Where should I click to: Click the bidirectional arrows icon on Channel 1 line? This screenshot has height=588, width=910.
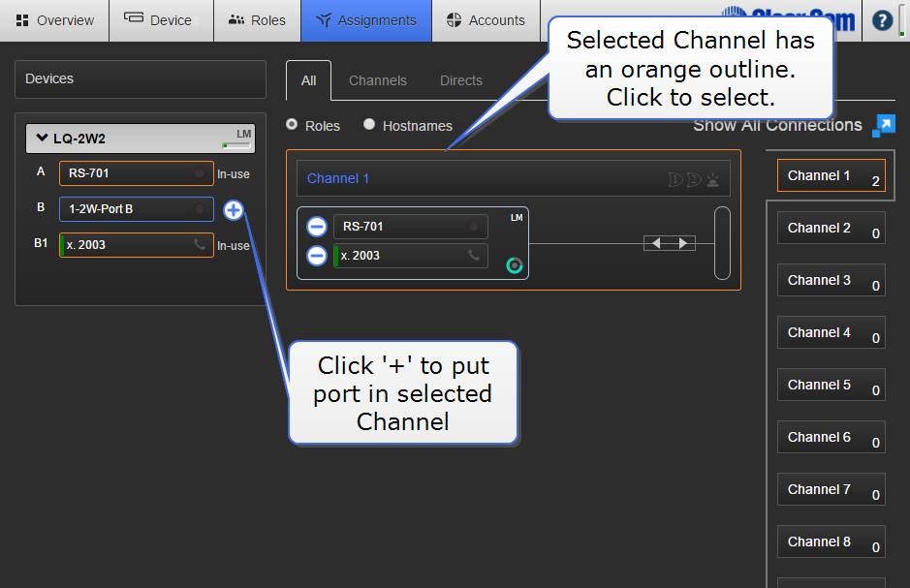(670, 243)
